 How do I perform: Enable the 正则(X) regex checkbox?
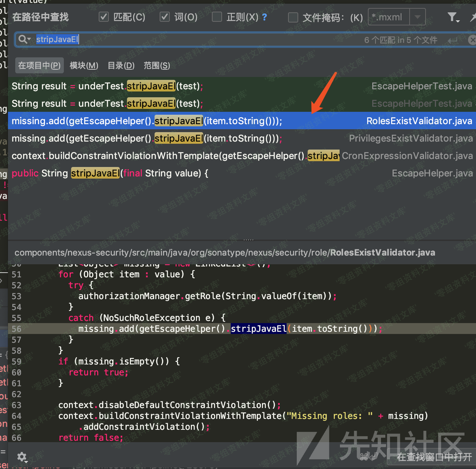[217, 17]
